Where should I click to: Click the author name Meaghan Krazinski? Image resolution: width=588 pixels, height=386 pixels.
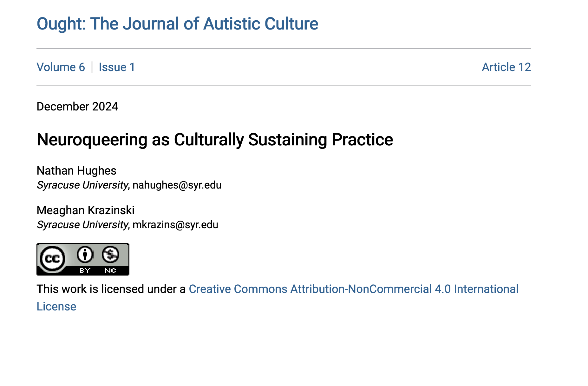tap(86, 210)
